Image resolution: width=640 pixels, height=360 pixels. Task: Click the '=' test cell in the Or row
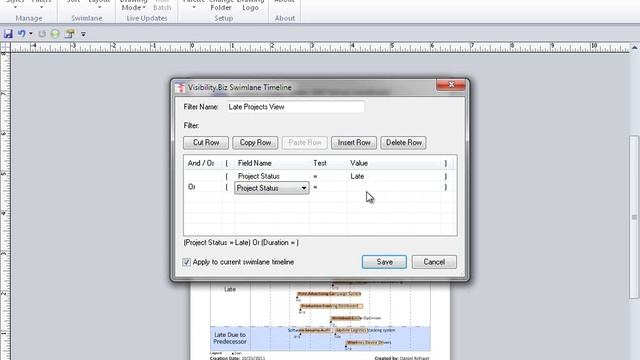click(328, 187)
